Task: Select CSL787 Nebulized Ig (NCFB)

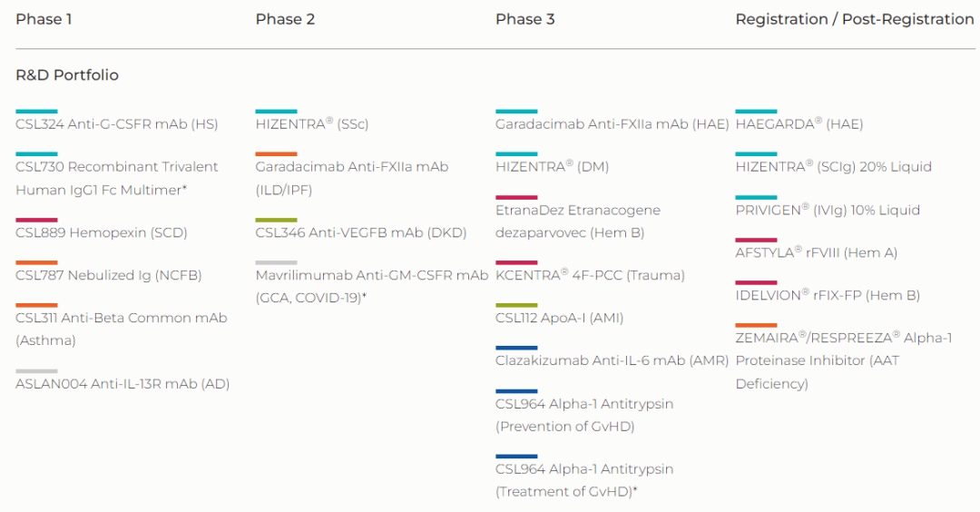Action: point(109,275)
